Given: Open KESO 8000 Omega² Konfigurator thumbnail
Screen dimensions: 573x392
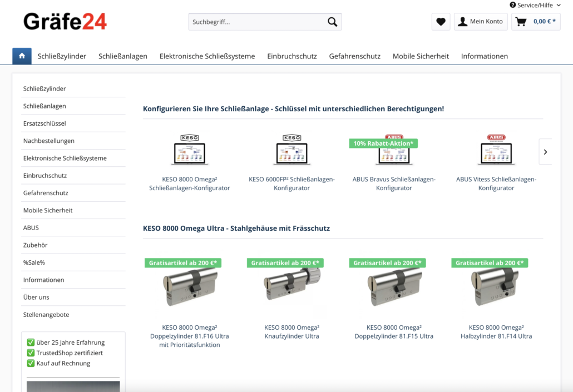Looking at the screenshot, I should click(189, 150).
